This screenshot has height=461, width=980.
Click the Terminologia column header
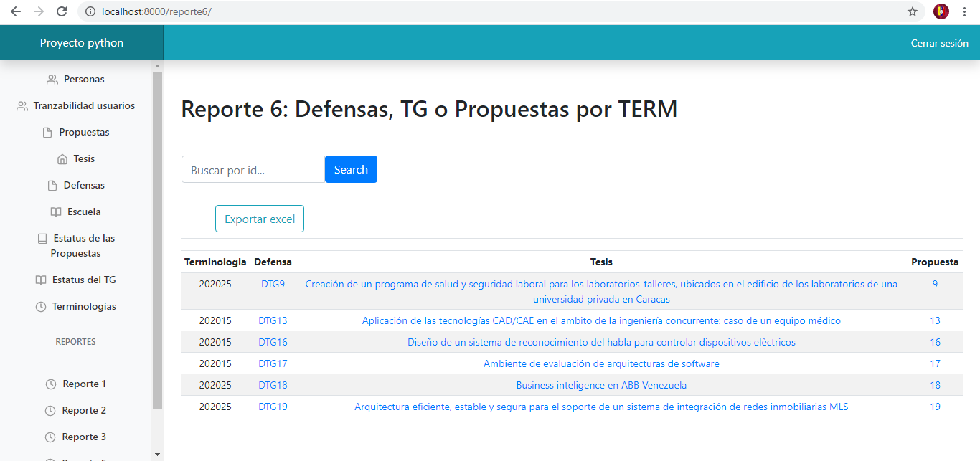coord(215,262)
